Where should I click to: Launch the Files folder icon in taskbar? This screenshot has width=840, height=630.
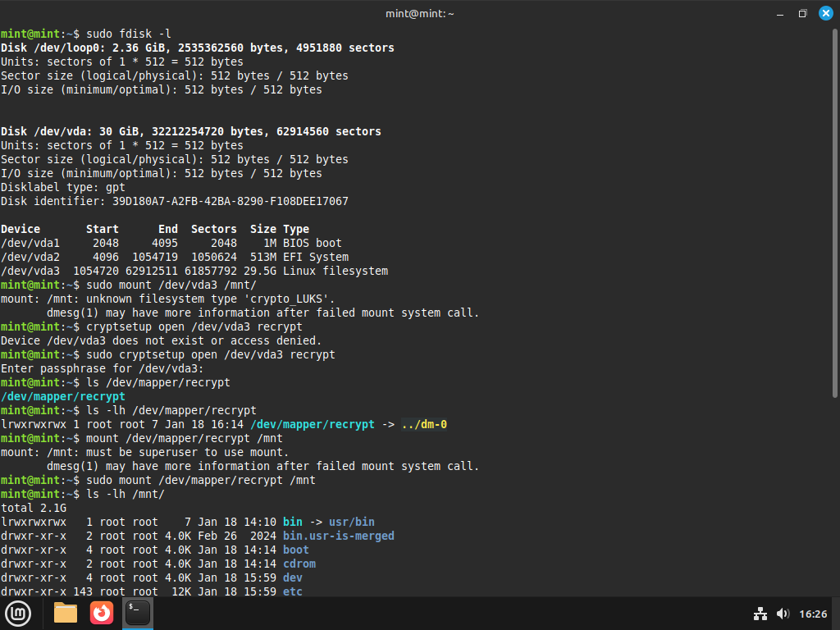66,613
